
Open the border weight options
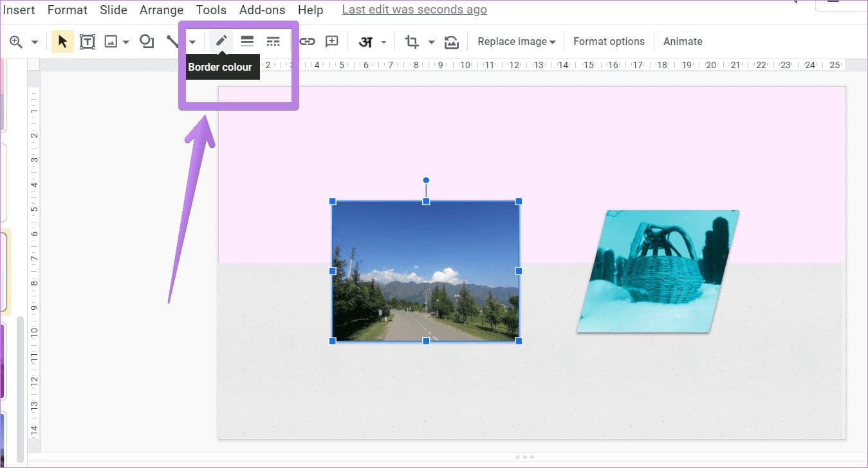(x=247, y=41)
